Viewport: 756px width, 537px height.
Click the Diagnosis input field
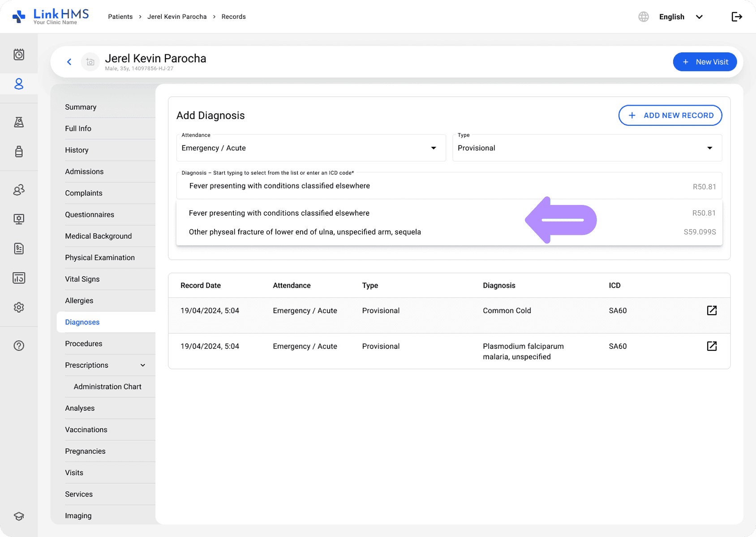click(x=449, y=186)
